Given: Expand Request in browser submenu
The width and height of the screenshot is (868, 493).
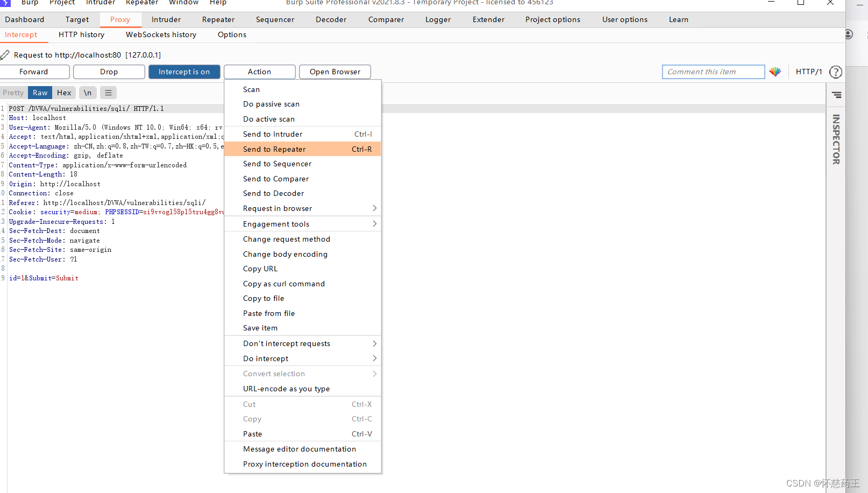Looking at the screenshot, I should point(302,208).
